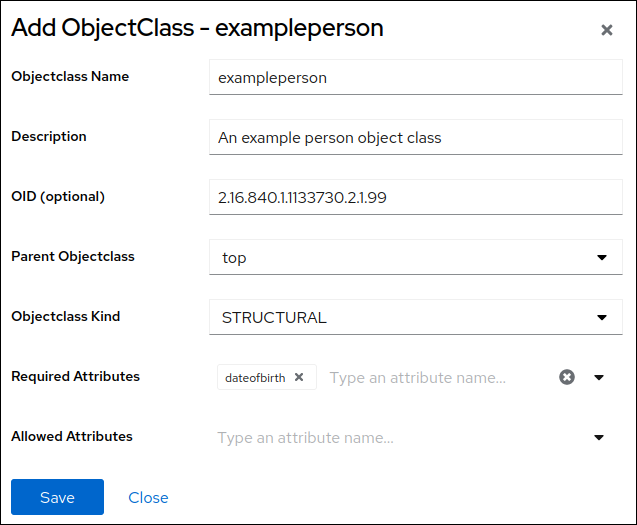The width and height of the screenshot is (637, 525).
Task: Close the Add ObjectClass dialog with the X
Action: [606, 30]
